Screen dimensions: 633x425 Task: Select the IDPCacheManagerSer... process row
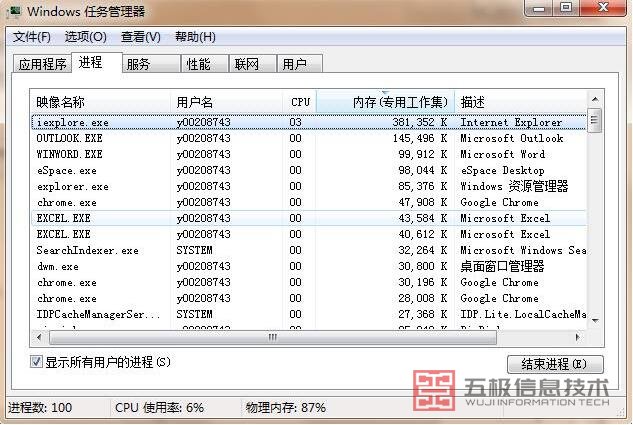click(x=309, y=314)
